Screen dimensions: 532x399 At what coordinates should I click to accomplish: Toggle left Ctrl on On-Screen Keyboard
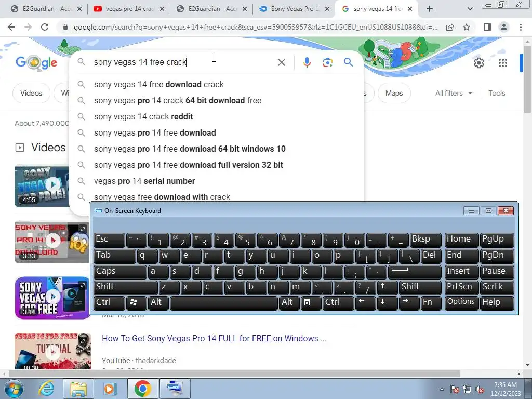(x=109, y=303)
